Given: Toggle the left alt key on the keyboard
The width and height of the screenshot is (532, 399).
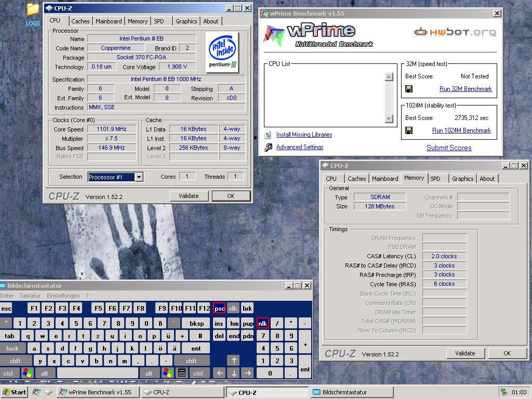Looking at the screenshot, I should coord(45,373).
